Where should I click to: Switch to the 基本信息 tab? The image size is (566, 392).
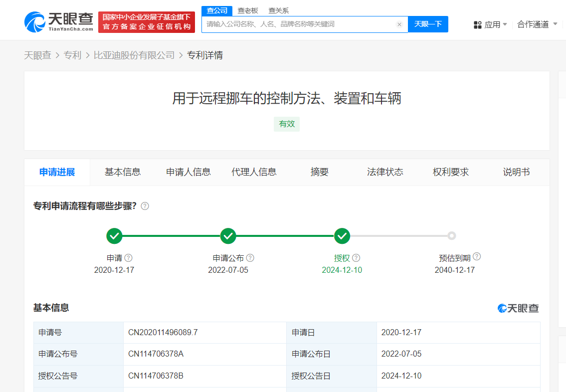click(122, 172)
